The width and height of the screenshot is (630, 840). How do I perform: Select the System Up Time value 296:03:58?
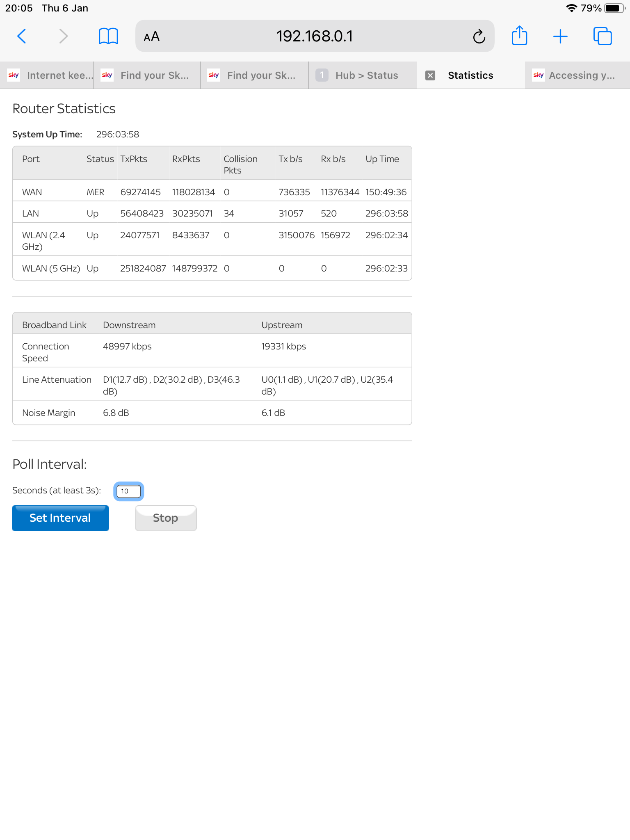(x=118, y=135)
